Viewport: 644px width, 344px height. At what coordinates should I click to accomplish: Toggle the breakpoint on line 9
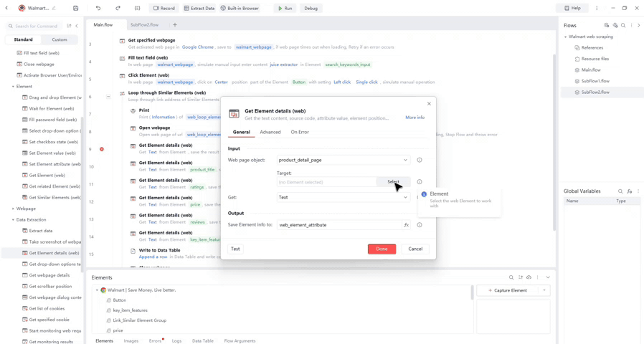pyautogui.click(x=101, y=149)
